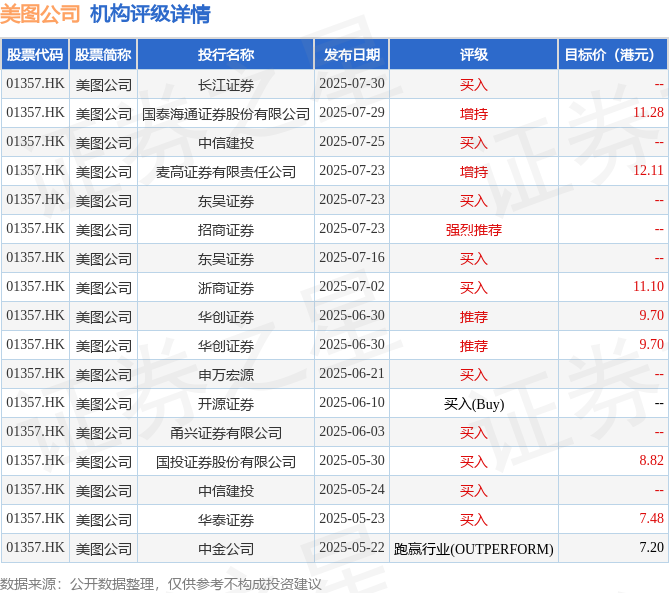Click the date 2025-07-02
The width and height of the screenshot is (669, 593).
[352, 287]
